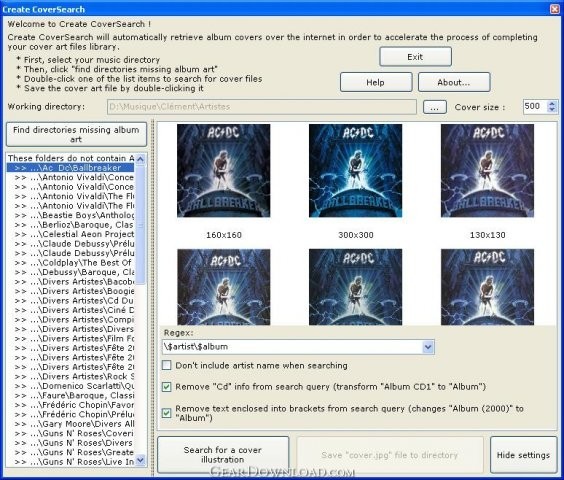The height and width of the screenshot is (480, 564).
Task: Select the ...\Divers Artistes\Compi row
Action: pyautogui.click(x=71, y=320)
